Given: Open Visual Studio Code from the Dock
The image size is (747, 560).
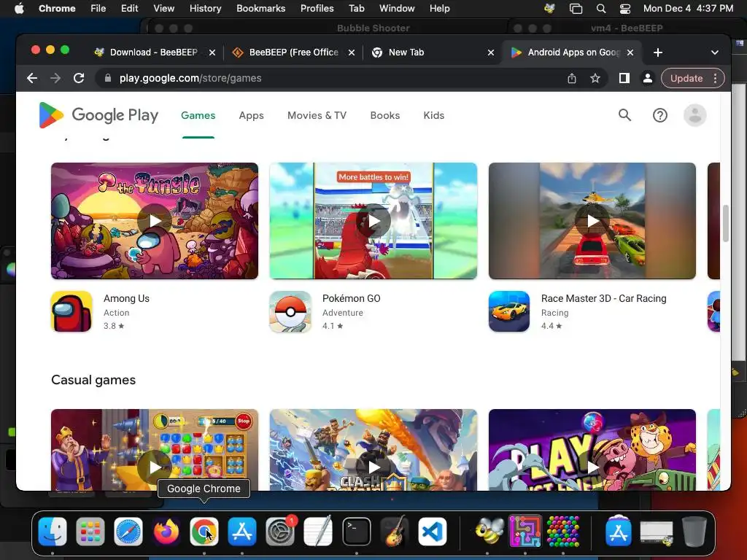Looking at the screenshot, I should click(x=433, y=532).
